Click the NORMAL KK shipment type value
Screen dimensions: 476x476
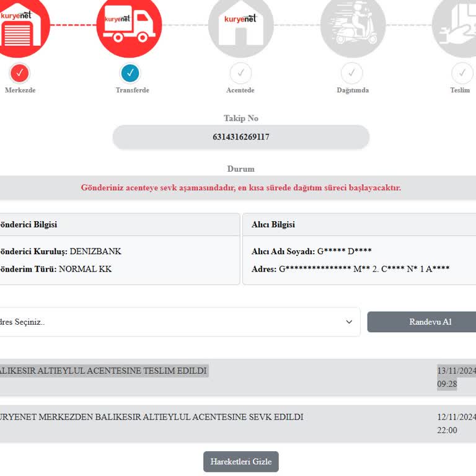[x=86, y=269]
